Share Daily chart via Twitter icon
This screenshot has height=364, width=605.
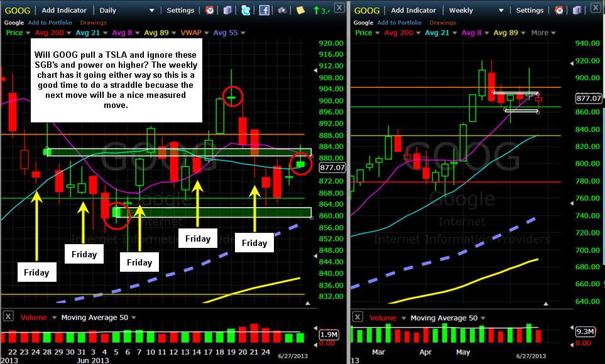(x=246, y=11)
